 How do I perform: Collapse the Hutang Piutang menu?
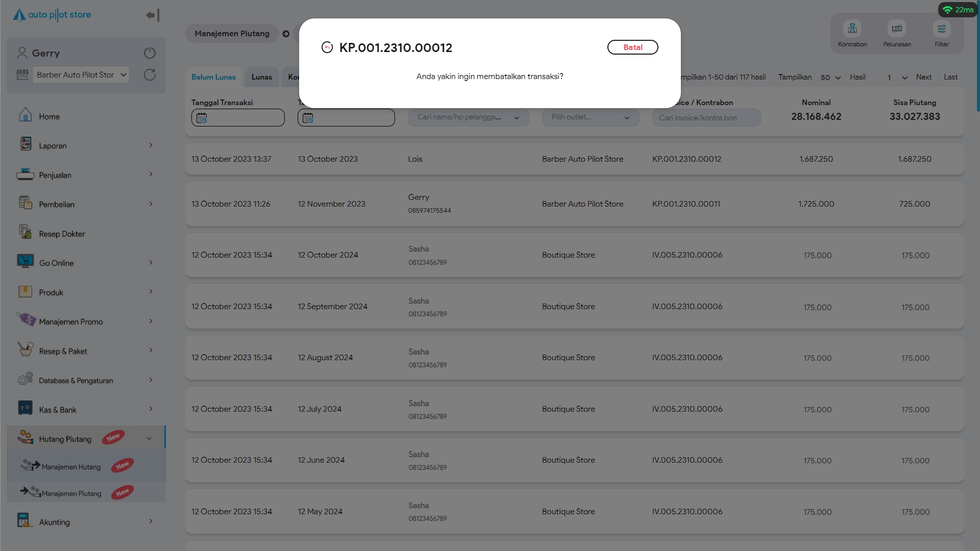point(149,439)
